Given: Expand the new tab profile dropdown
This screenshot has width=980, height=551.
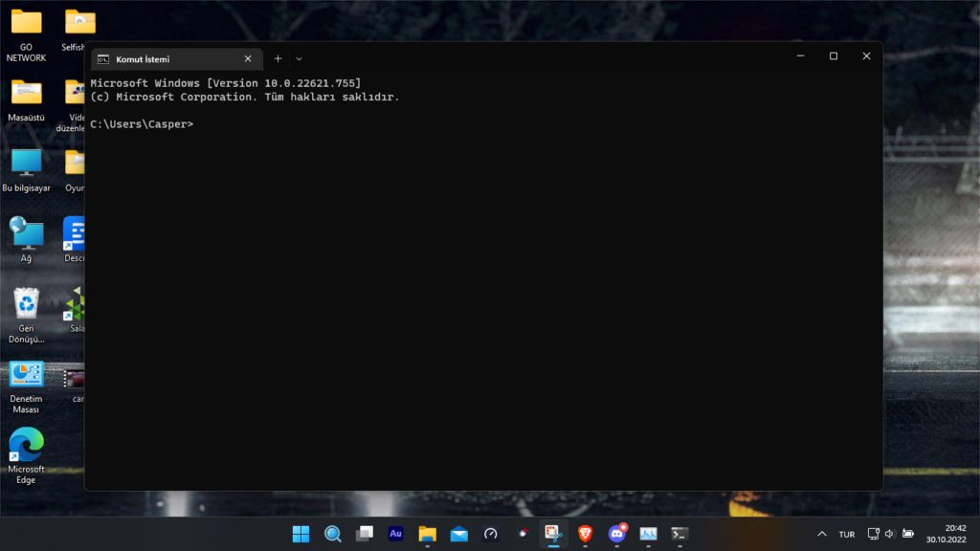Looking at the screenshot, I should click(299, 58).
